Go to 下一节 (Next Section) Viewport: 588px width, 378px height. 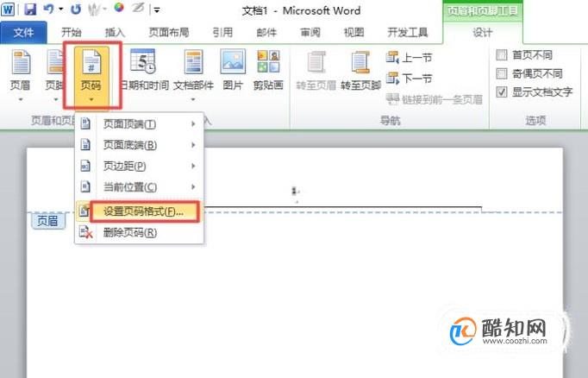410,79
